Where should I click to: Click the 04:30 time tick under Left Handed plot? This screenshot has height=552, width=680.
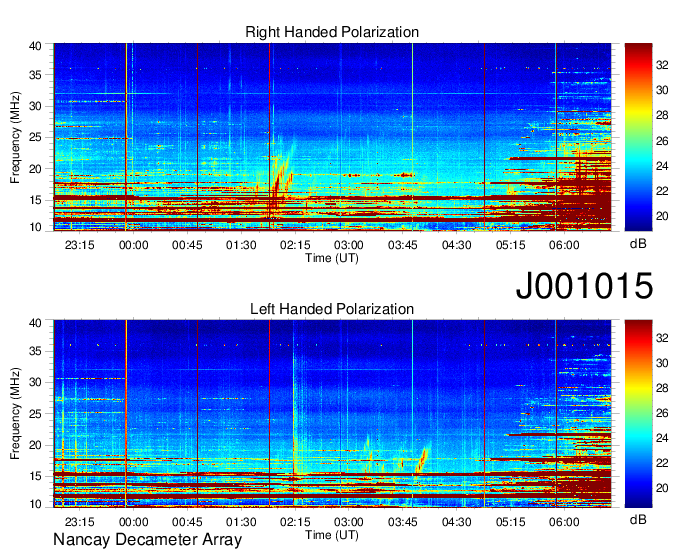457,522
